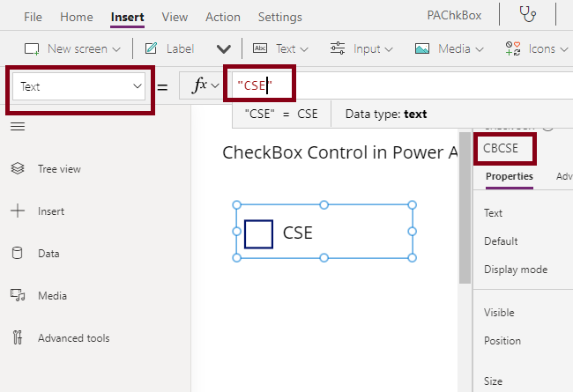Viewport: 573px width, 392px height.
Task: Click the Text control icon in ribbon
Action: click(x=260, y=48)
